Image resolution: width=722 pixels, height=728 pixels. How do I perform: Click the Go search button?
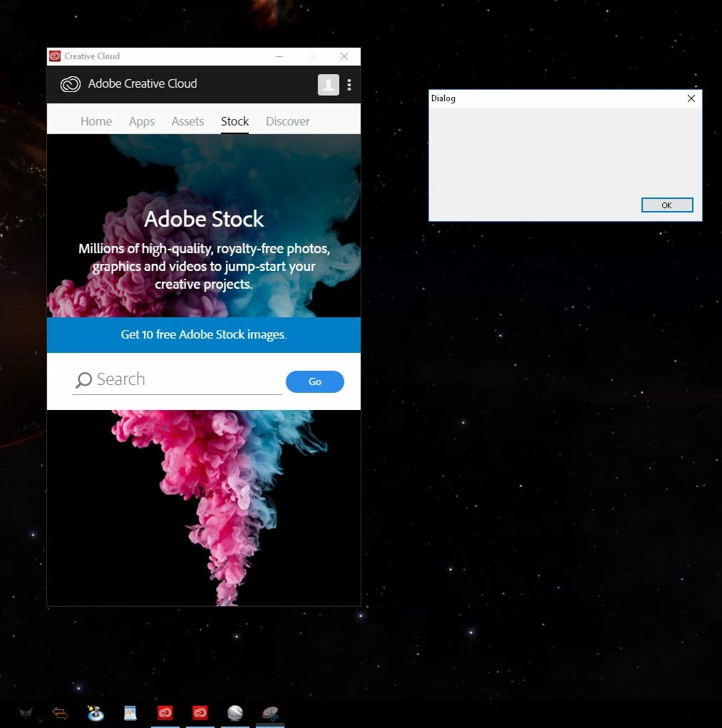314,381
